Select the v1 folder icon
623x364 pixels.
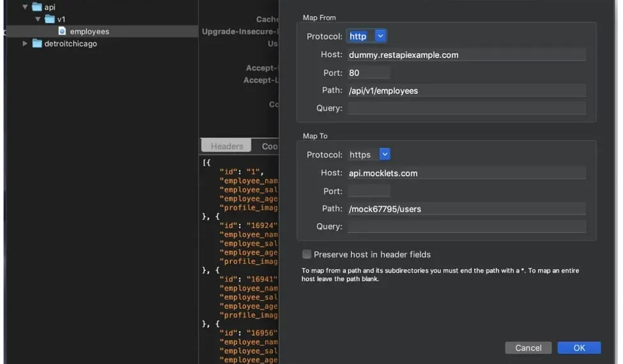(50, 19)
